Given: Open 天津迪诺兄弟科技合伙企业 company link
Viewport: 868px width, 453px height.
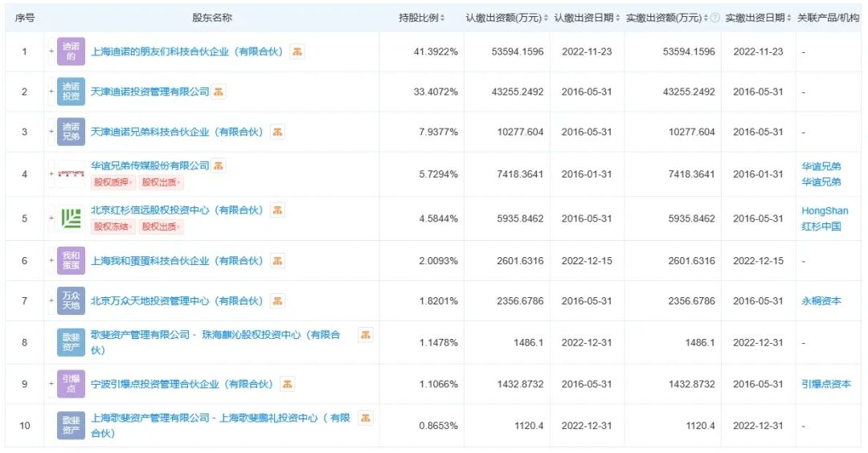Looking at the screenshot, I should pos(177,132).
